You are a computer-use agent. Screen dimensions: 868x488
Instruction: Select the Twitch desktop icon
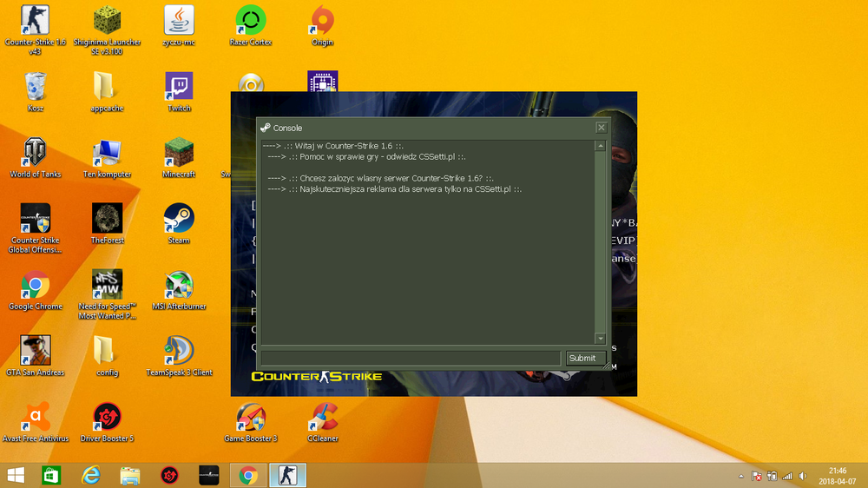tap(179, 92)
